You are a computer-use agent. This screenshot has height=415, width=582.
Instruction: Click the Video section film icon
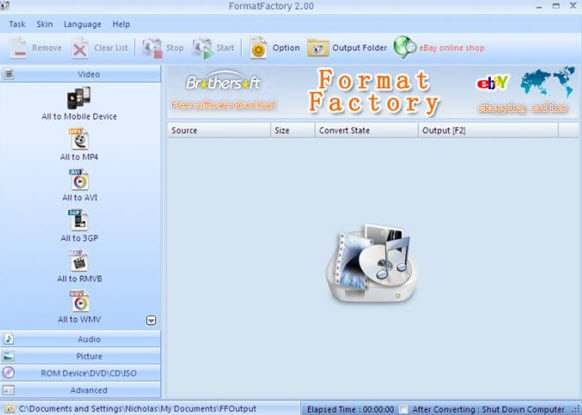coord(9,74)
